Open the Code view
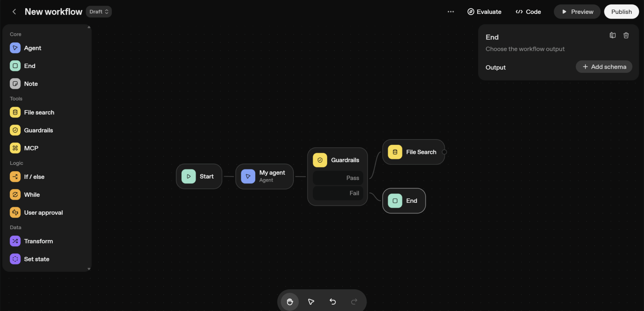This screenshot has height=311, width=644. (528, 12)
